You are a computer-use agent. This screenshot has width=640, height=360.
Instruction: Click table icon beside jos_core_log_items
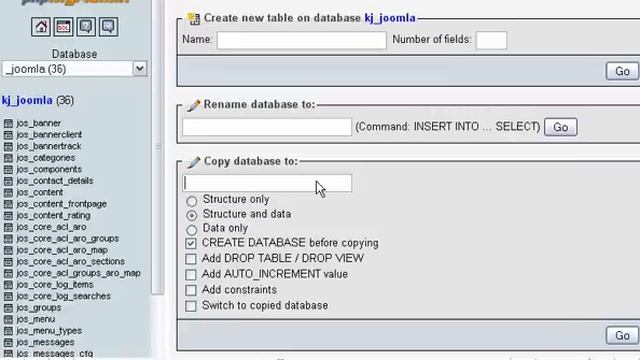(x=8, y=284)
